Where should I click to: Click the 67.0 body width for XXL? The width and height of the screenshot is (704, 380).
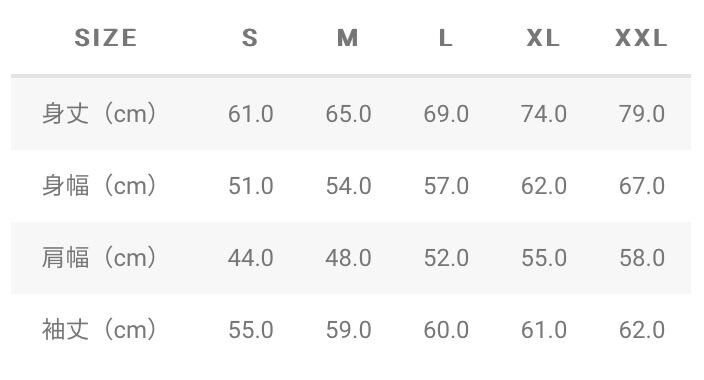pos(642,186)
